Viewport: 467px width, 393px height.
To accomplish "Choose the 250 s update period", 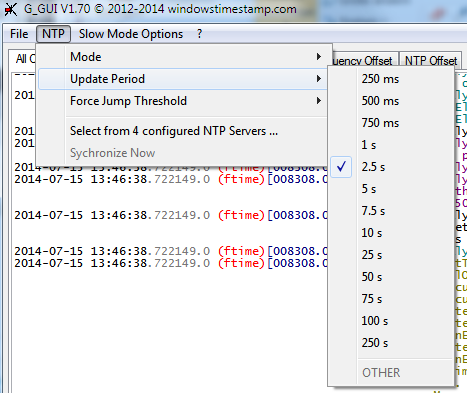I will click(391, 343).
